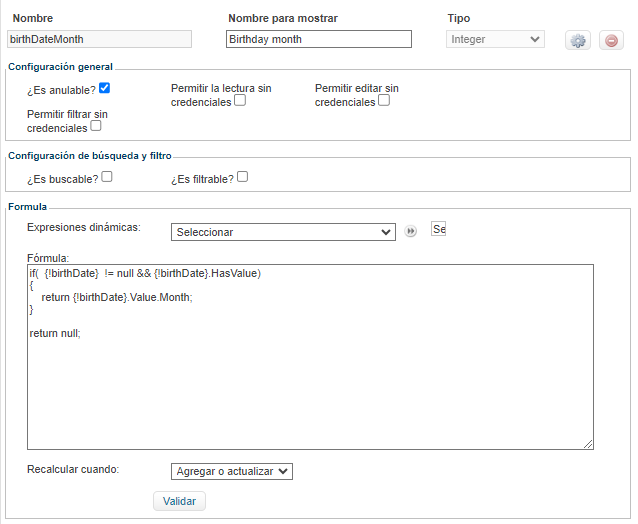This screenshot has width=638, height=524.
Task: Click the formula line with Value.Month
Action: (117, 297)
